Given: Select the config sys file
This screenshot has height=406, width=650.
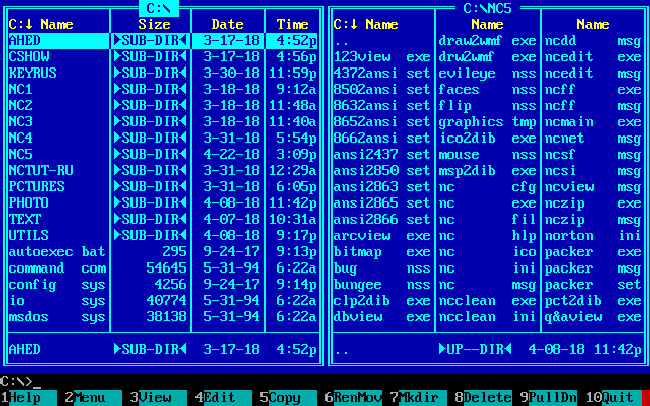Looking at the screenshot, I should [163, 284].
